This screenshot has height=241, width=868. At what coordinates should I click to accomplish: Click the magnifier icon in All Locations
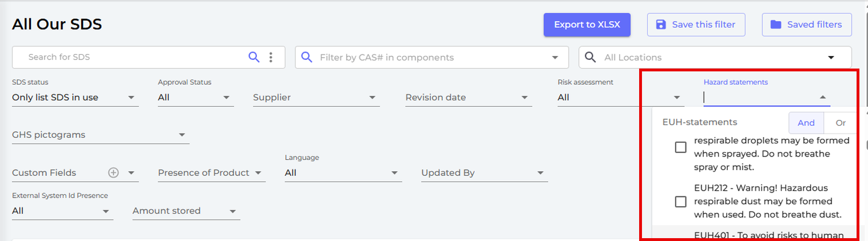click(x=590, y=57)
